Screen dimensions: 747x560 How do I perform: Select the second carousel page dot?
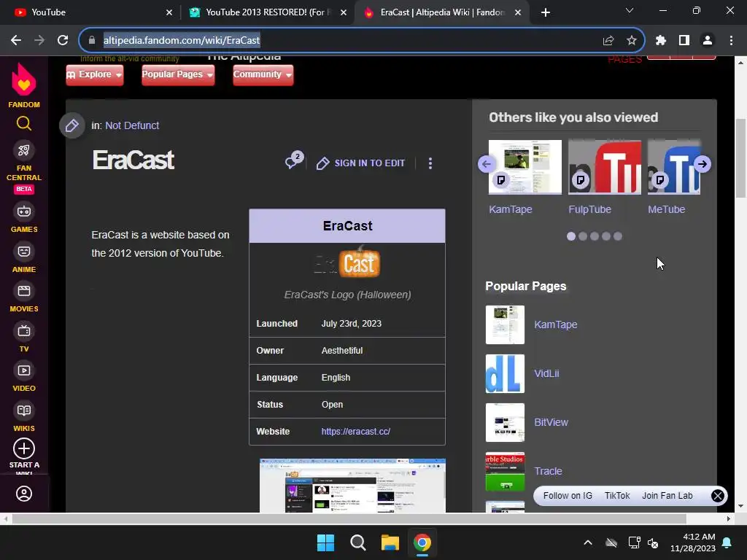pyautogui.click(x=583, y=236)
